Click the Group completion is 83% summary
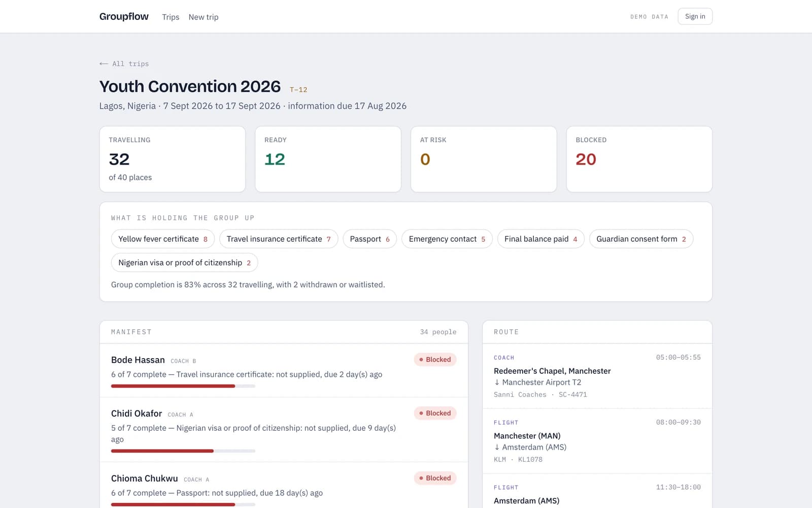Viewport: 812px width, 508px height. click(248, 284)
